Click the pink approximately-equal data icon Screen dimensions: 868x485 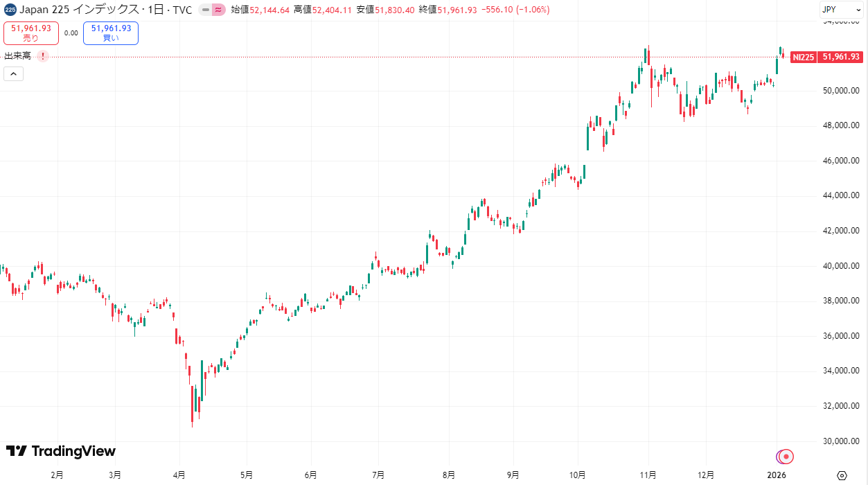tap(218, 10)
